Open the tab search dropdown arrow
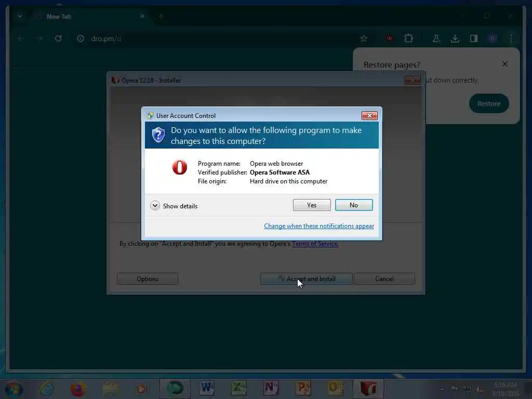The width and height of the screenshot is (532, 399). tap(20, 16)
